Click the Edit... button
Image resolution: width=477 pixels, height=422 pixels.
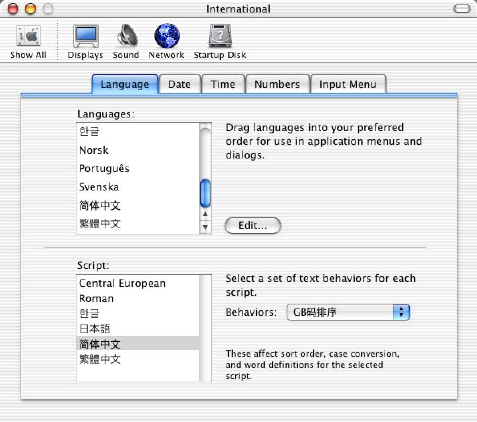coord(253,226)
